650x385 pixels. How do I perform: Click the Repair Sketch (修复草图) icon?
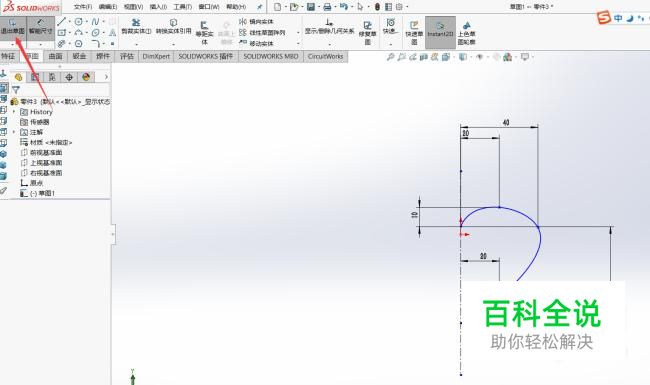click(x=367, y=33)
